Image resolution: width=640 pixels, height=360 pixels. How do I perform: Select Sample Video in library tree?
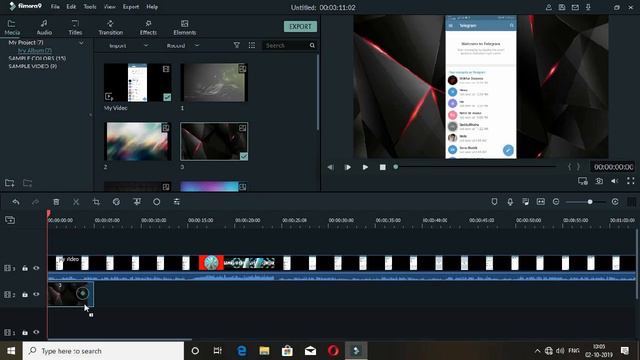coord(33,66)
